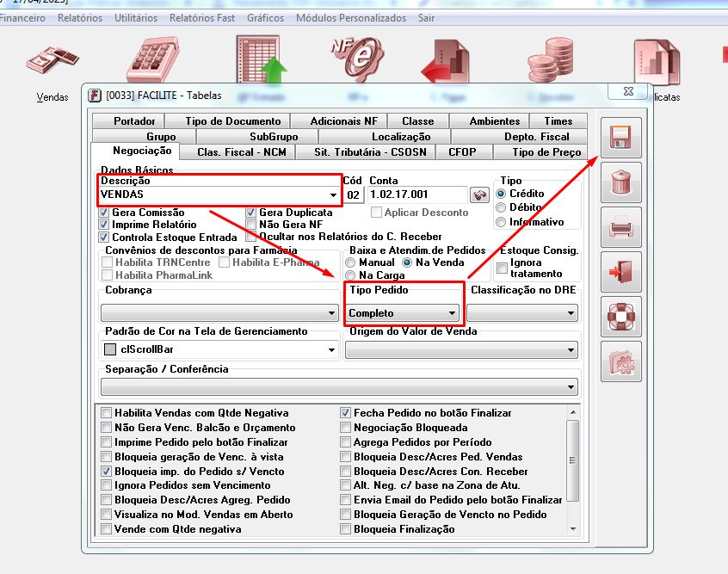Uncheck Fecha Pedido no botão Finalizar
728x574 pixels.
click(345, 413)
